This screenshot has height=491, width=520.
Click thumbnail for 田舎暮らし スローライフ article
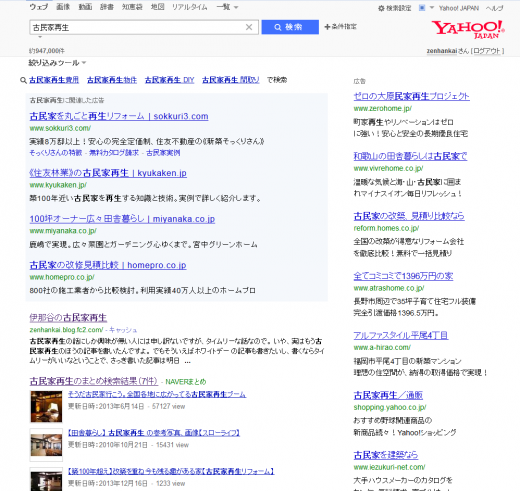click(x=46, y=445)
